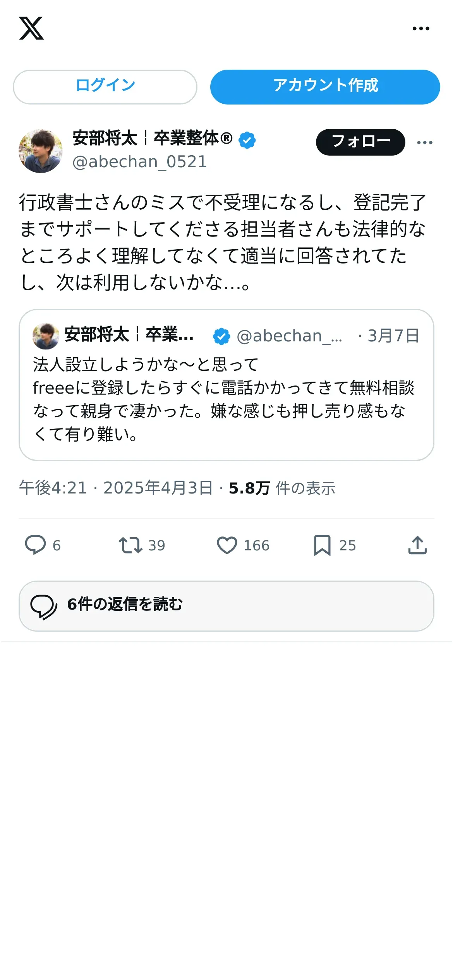Screen dimensions: 453x980
Task: Click the tweet timestamp 午後4:21 · 2025年4月3日
Action: click(x=116, y=488)
